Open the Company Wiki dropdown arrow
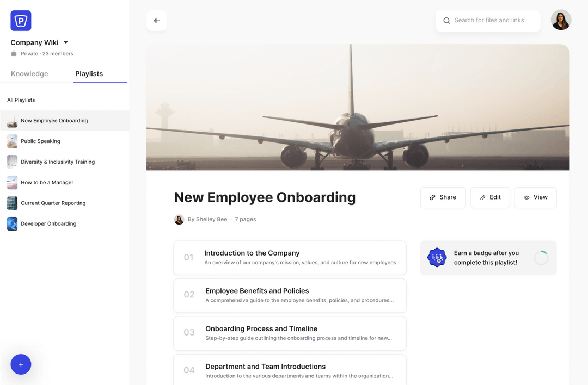 (65, 42)
